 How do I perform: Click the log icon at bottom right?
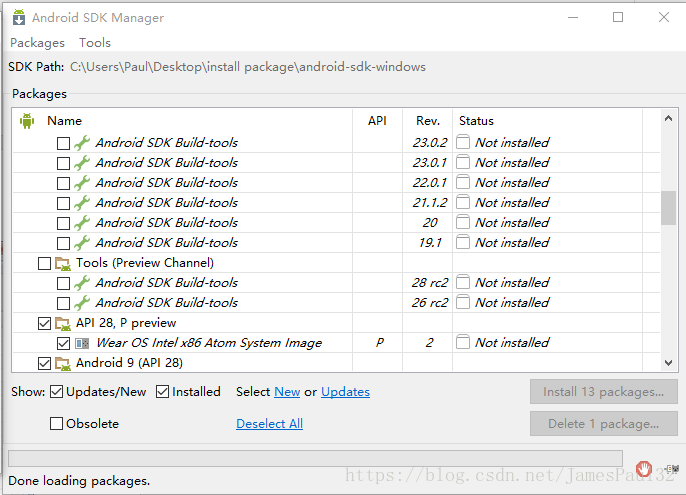(672, 469)
